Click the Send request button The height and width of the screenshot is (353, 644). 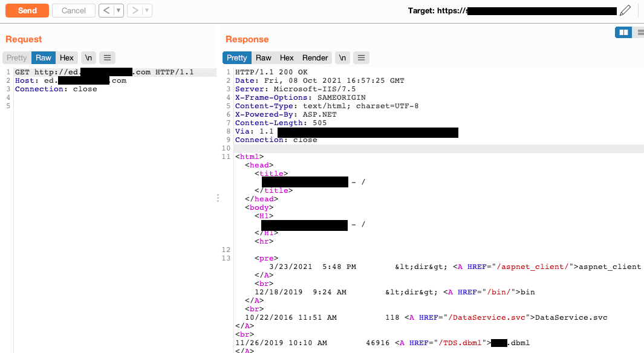pos(27,10)
